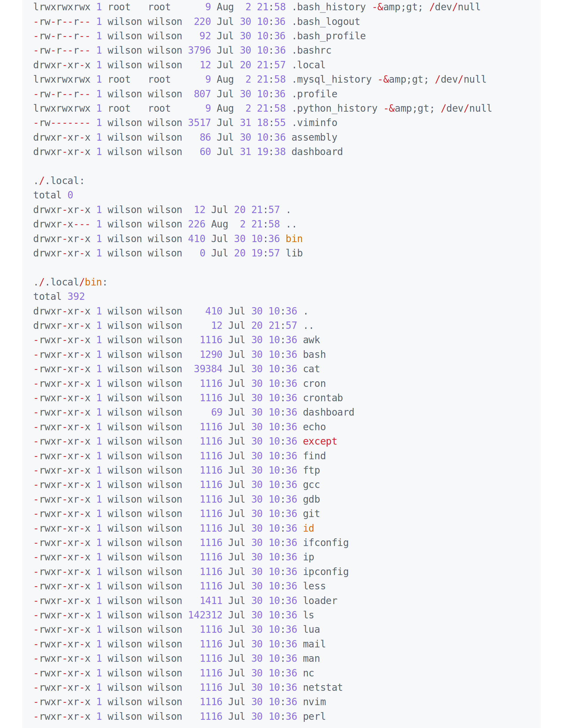
Task: Select the awk filename
Action: pyautogui.click(x=311, y=340)
